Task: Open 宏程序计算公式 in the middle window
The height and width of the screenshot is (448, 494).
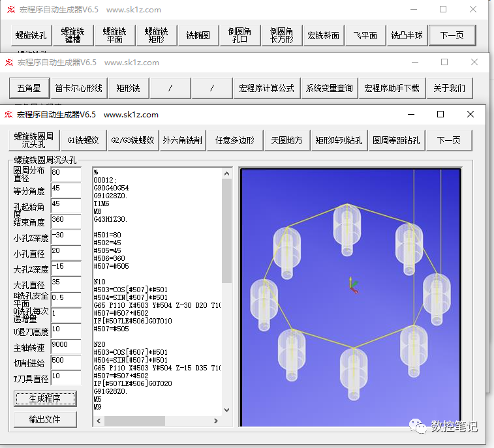Action: (x=266, y=88)
